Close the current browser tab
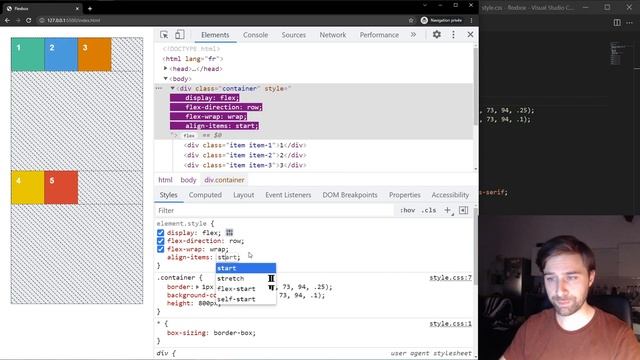The width and height of the screenshot is (640, 360). pyautogui.click(x=77, y=8)
